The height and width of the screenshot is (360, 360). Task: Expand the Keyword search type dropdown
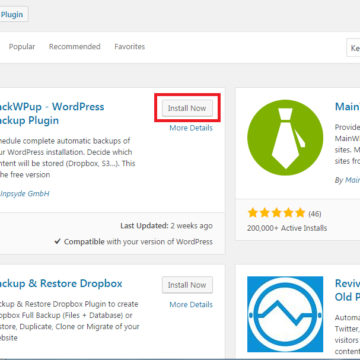[353, 48]
